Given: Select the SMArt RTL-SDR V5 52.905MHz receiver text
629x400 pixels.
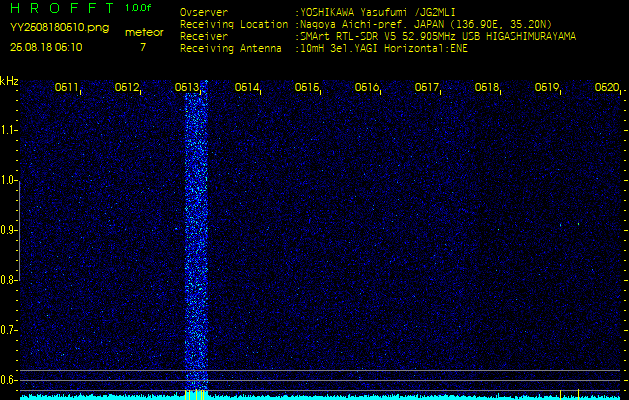Looking at the screenshot, I should click(x=438, y=37).
